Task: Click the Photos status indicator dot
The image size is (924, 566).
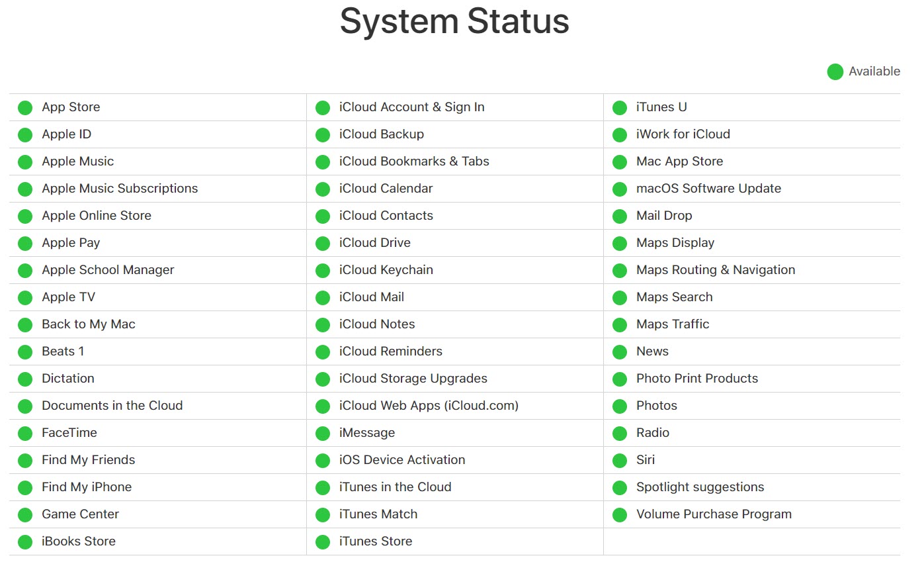Action: pyautogui.click(x=620, y=406)
